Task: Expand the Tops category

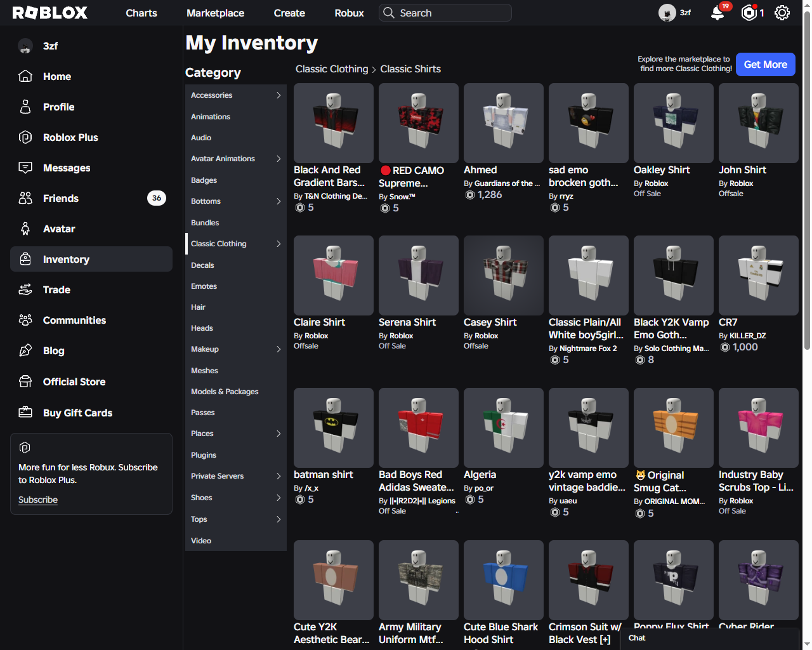Action: tap(278, 519)
